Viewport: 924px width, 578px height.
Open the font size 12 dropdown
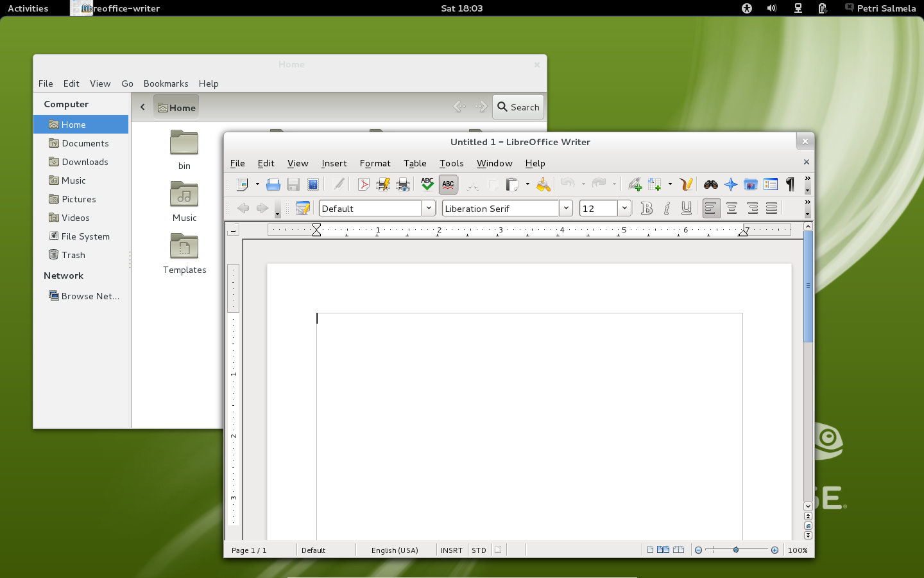point(624,208)
